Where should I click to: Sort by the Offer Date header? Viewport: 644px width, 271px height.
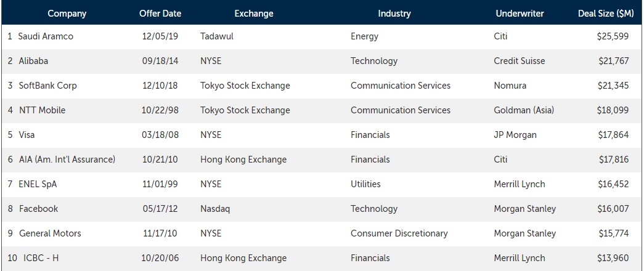(160, 13)
